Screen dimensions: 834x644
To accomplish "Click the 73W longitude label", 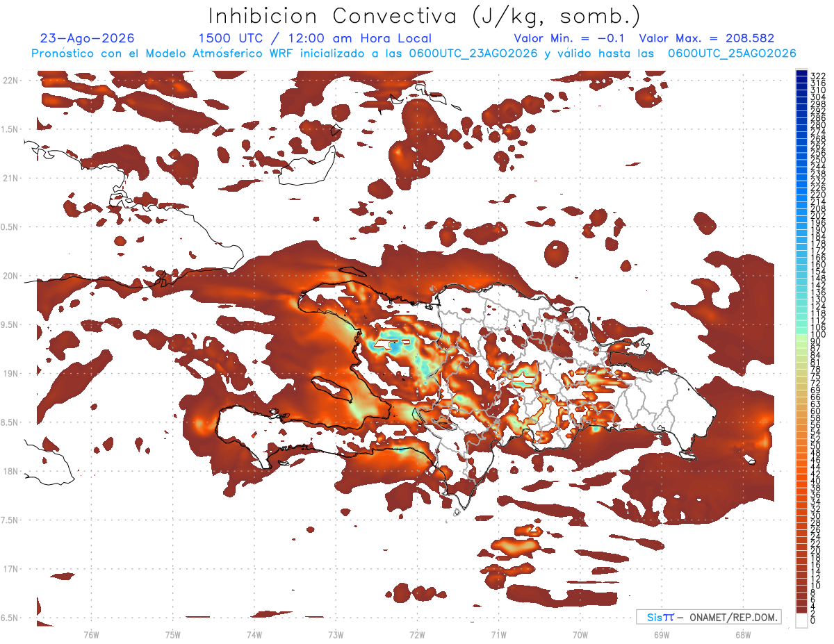I will point(336,634).
